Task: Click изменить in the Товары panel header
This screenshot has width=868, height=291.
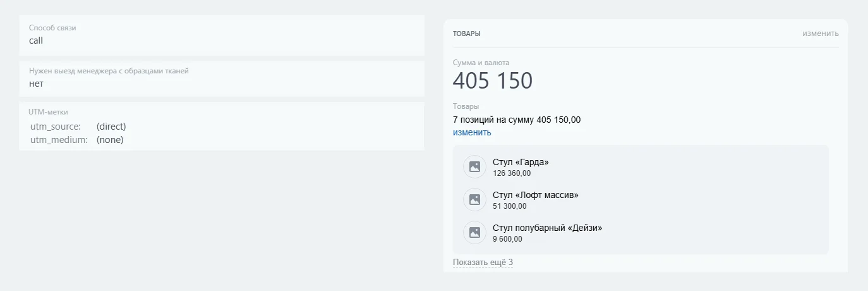Action: tap(821, 34)
